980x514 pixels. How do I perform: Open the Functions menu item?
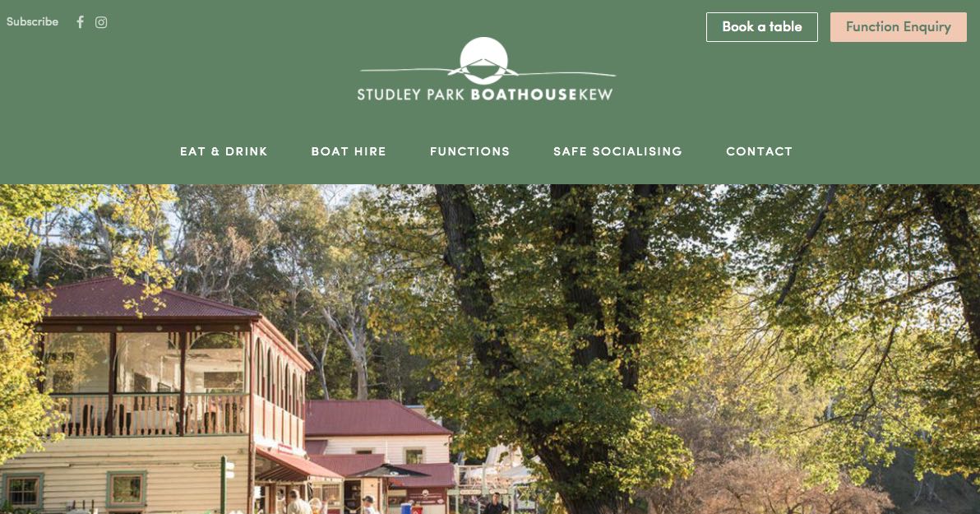[x=470, y=151]
